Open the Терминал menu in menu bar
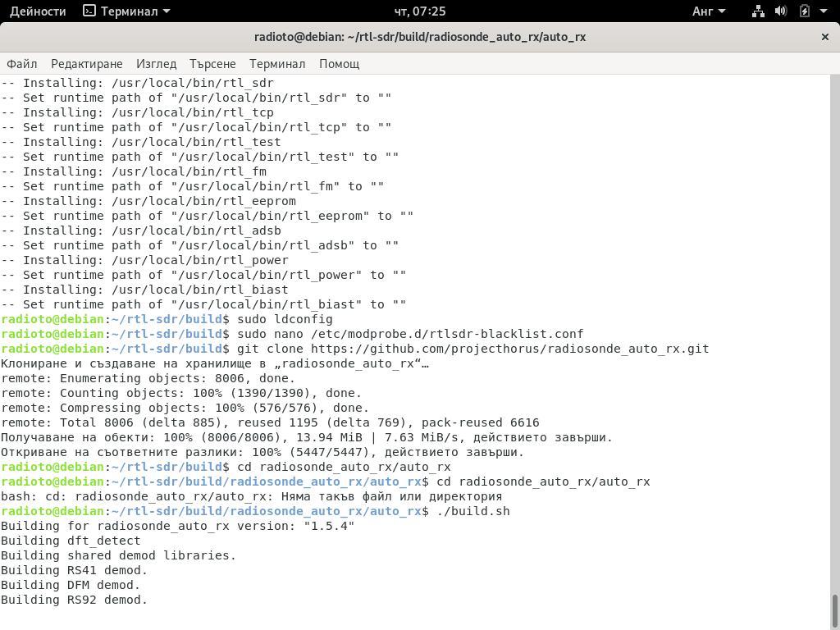840x630 pixels. click(x=277, y=64)
